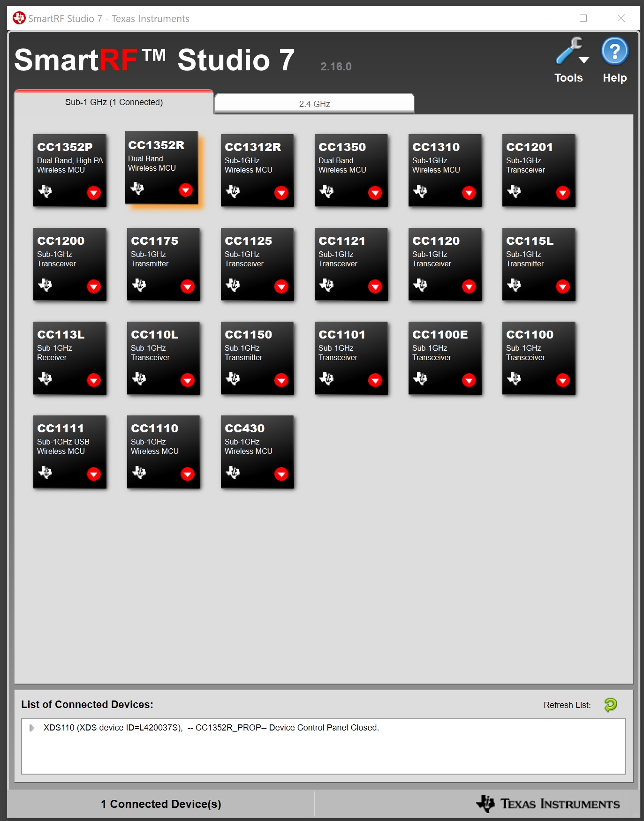This screenshot has height=821, width=644.
Task: Open the Help question mark icon
Action: coord(614,51)
